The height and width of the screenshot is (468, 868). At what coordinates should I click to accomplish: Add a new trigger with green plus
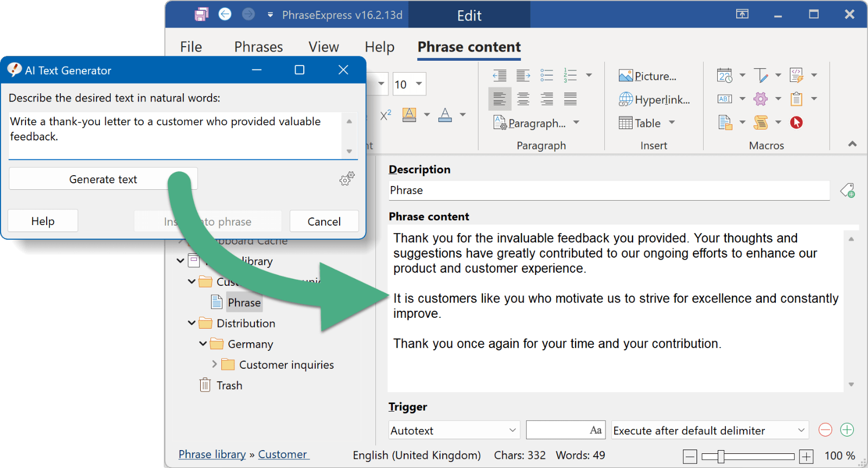point(847,430)
